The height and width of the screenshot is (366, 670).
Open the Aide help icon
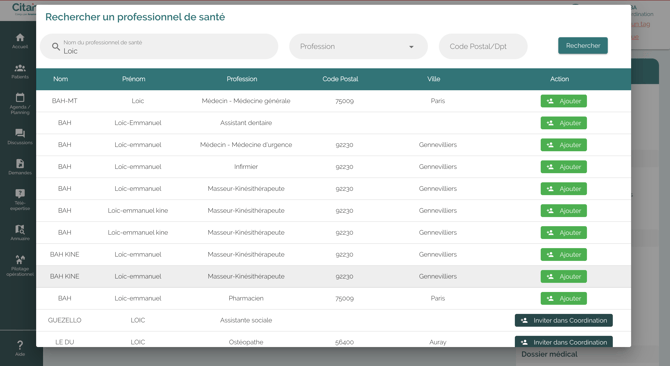(x=20, y=345)
